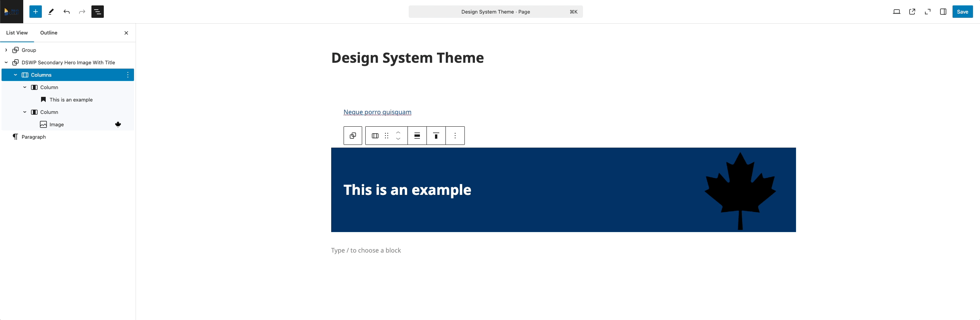Screen dimensions: 980x320
Task: Toggle fullscreen mode icon
Action: coord(928,12)
